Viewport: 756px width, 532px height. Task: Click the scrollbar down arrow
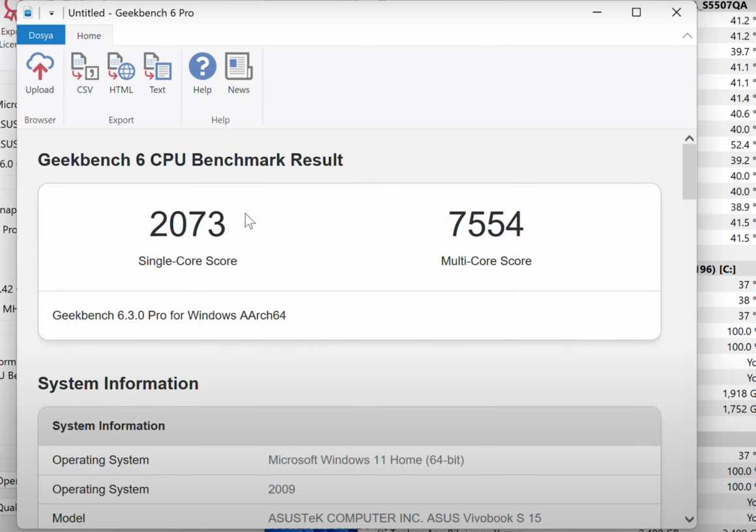[x=690, y=519]
